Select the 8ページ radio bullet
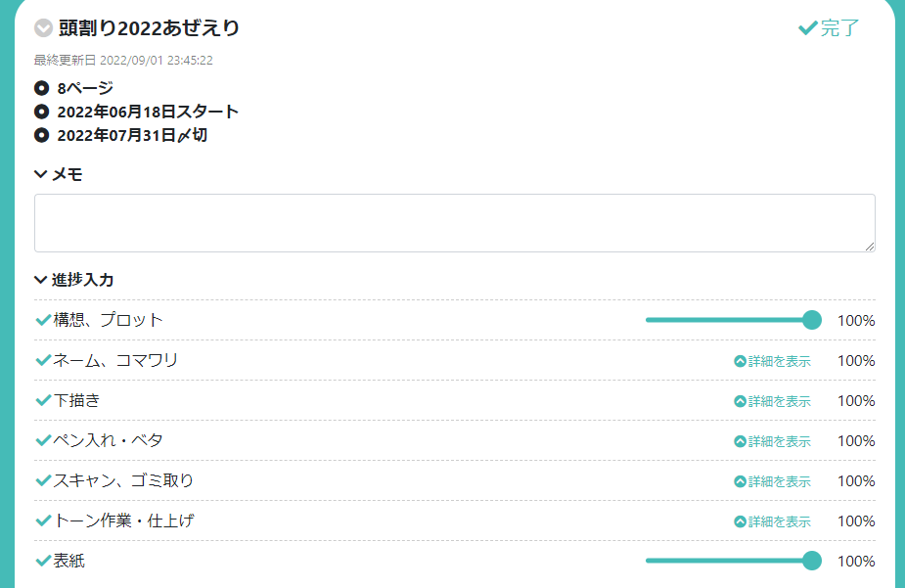 [x=41, y=88]
